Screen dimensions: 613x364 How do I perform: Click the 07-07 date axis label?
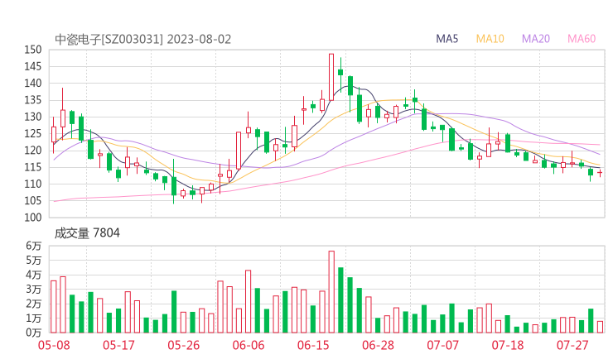tap(442, 345)
